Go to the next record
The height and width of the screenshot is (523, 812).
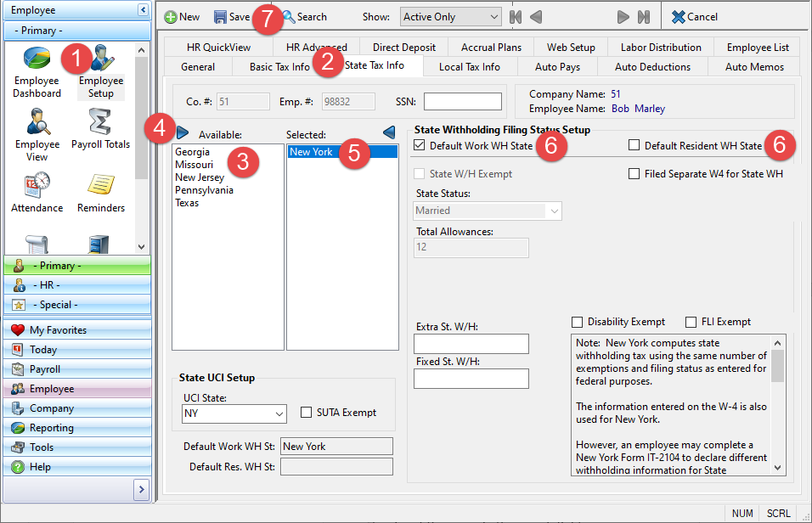(x=623, y=17)
